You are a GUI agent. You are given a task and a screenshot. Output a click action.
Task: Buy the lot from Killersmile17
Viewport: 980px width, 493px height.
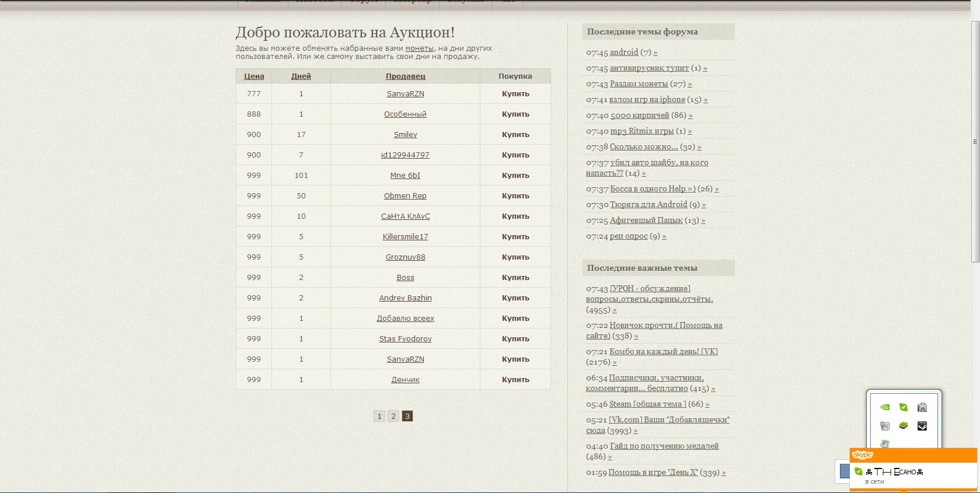tap(515, 236)
